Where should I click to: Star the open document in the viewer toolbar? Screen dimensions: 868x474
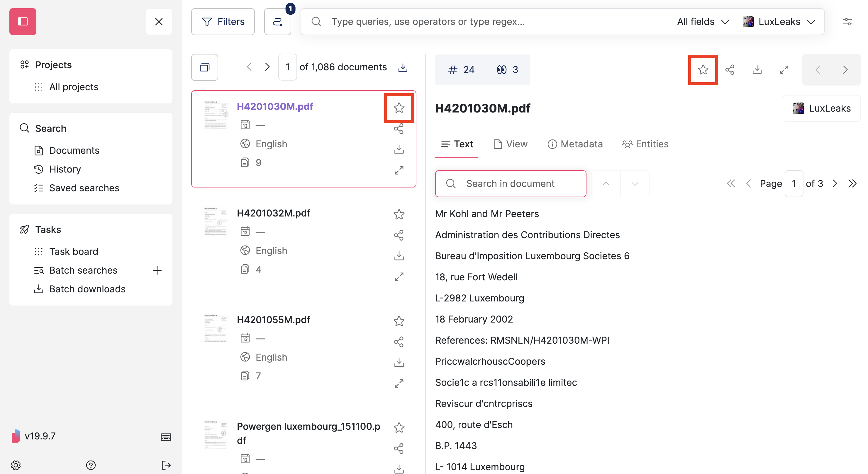point(703,70)
